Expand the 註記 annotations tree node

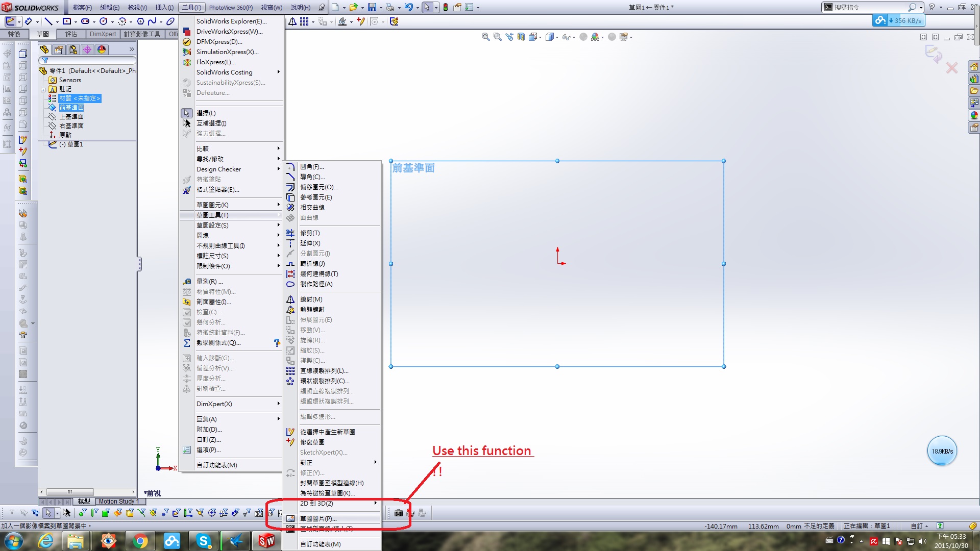click(43, 89)
